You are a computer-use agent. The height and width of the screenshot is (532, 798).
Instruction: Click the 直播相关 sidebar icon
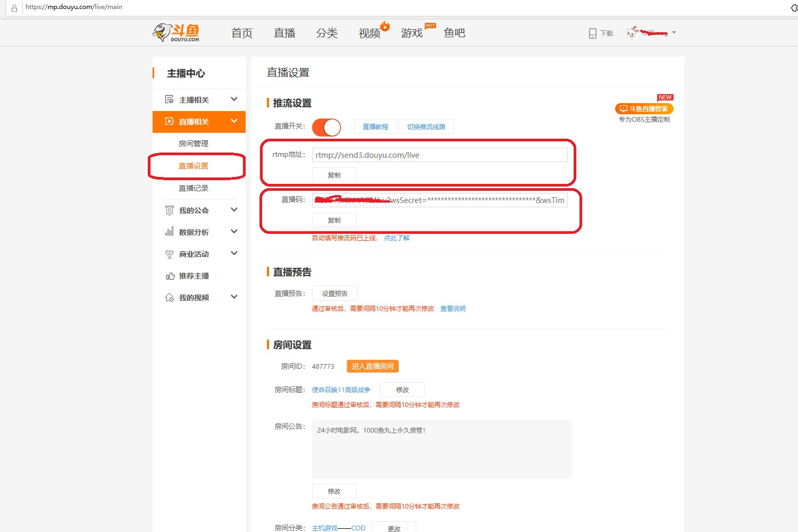point(169,121)
